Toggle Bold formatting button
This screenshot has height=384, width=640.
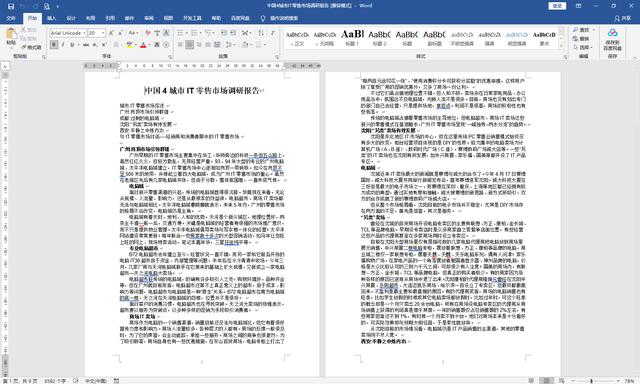coord(54,45)
